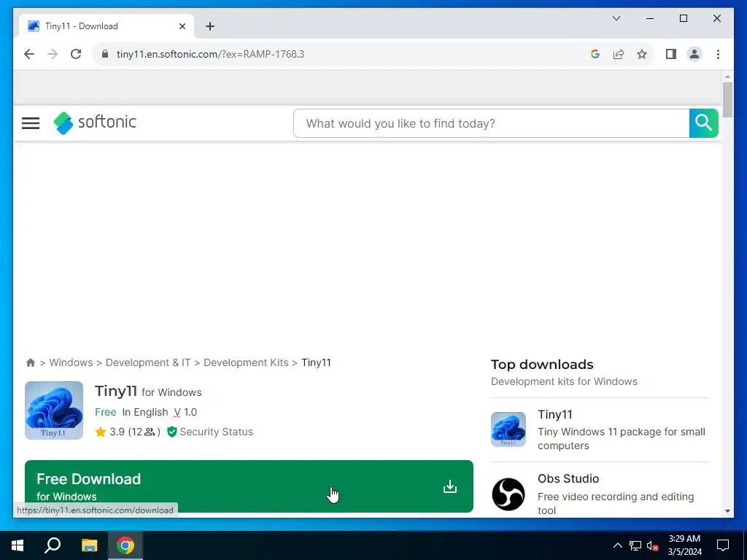Open Obs Studio in the Top downloads list
747x560 pixels.
(568, 478)
